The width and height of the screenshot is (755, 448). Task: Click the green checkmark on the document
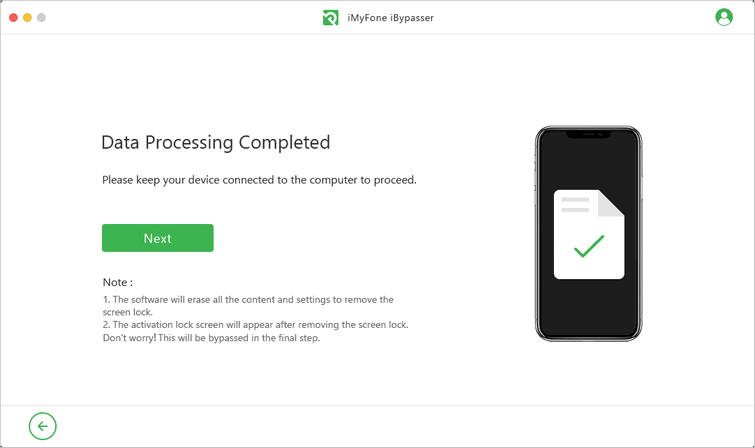point(588,246)
